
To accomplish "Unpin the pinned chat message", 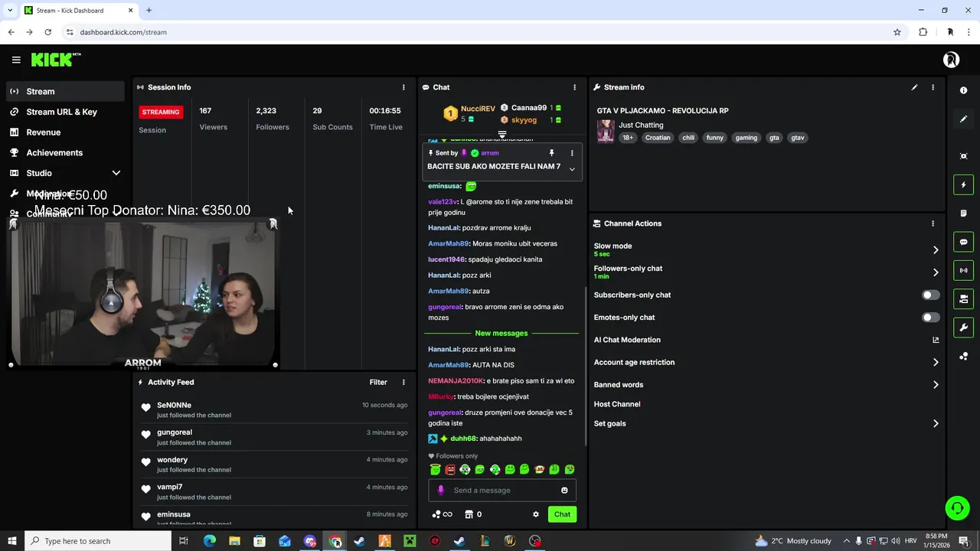I will click(x=551, y=153).
